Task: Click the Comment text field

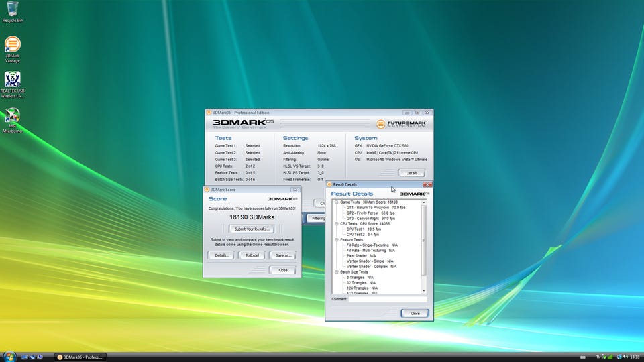Action: [387, 299]
